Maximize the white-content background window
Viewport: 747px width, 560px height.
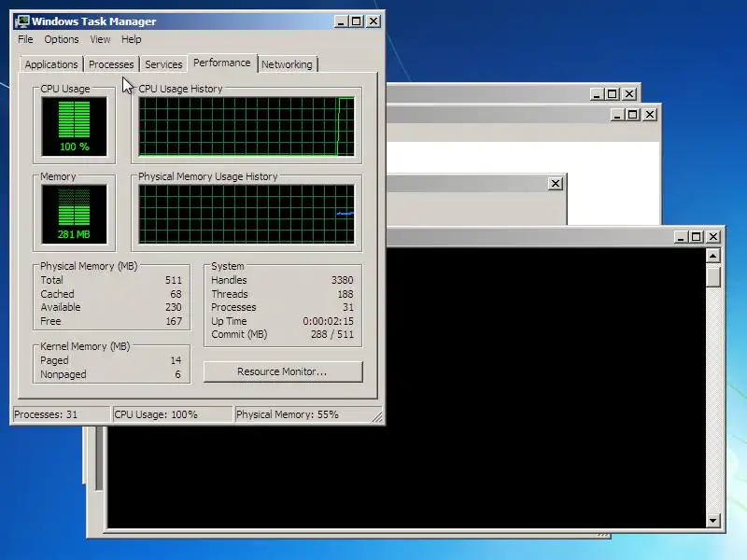633,115
